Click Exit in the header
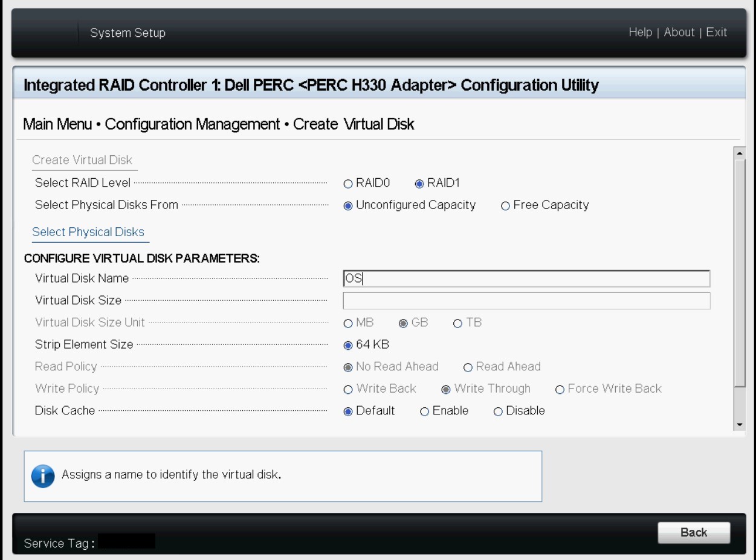The image size is (756, 560). coord(716,32)
